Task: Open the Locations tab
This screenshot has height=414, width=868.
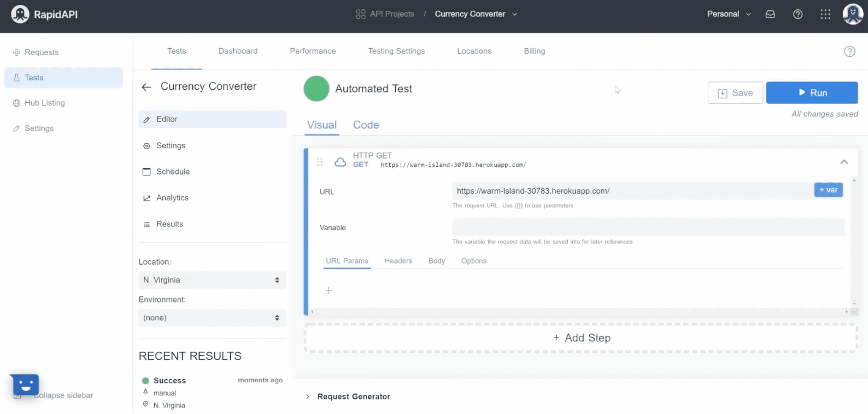Action: pyautogui.click(x=474, y=51)
